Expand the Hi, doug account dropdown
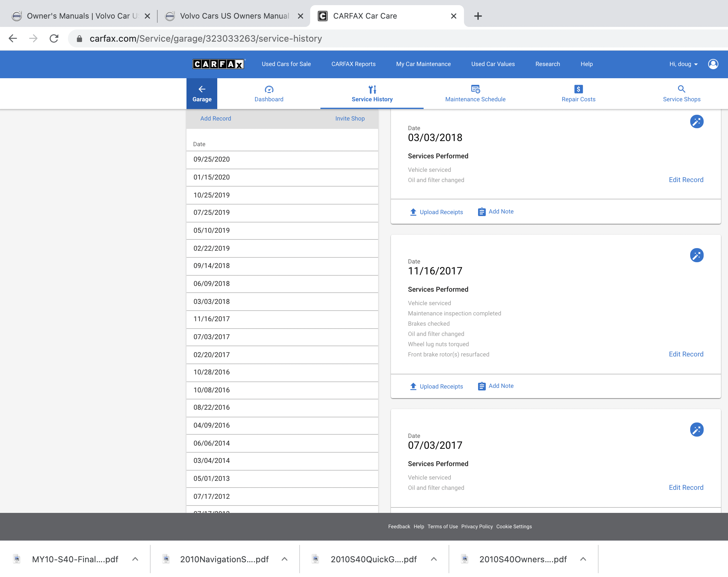728x577 pixels. (x=683, y=64)
